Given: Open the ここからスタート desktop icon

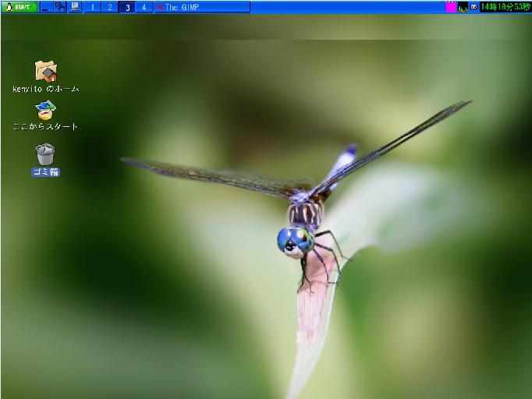Looking at the screenshot, I should tap(46, 111).
